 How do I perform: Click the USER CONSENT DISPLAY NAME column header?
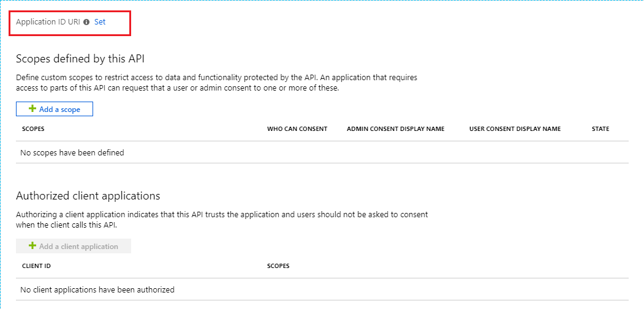pos(515,129)
